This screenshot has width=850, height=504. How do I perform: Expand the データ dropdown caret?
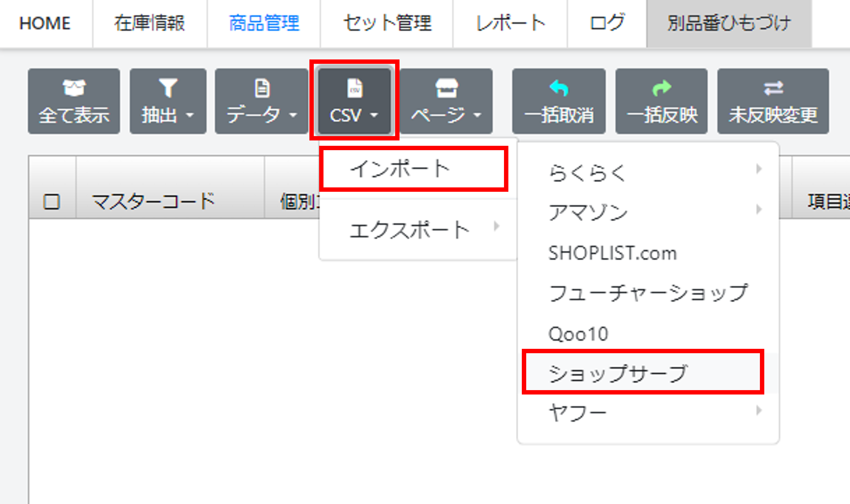pyautogui.click(x=293, y=115)
